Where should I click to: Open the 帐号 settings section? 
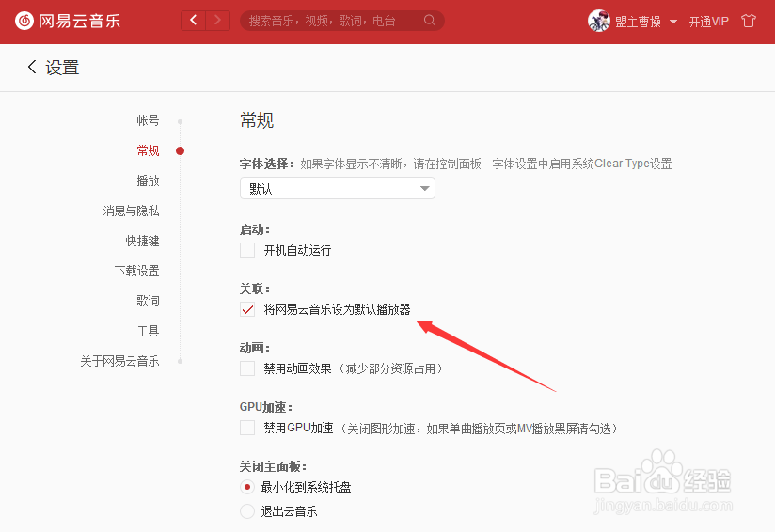(148, 120)
